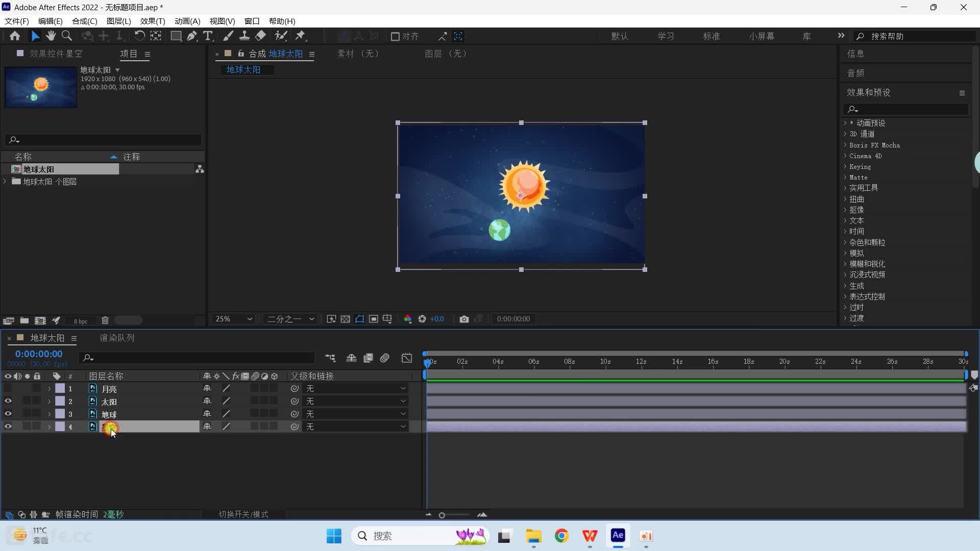Hide layer 4 with eye toggle
980x551 pixels.
point(8,427)
